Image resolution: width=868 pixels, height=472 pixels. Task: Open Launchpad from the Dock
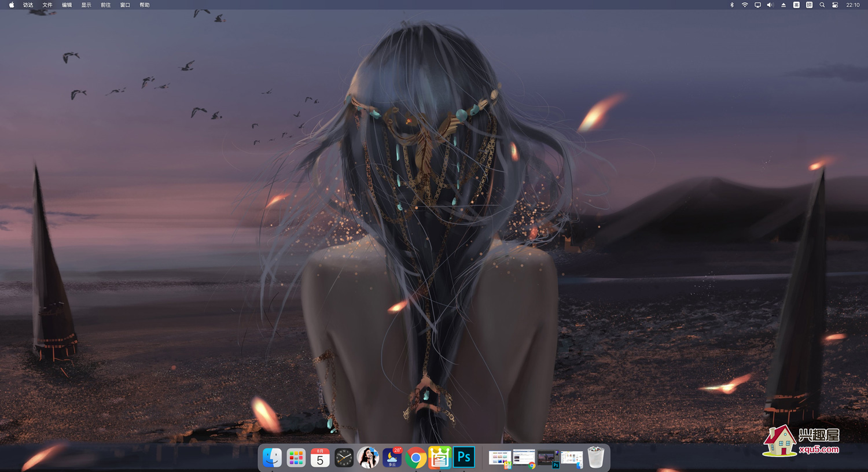tap(296, 458)
